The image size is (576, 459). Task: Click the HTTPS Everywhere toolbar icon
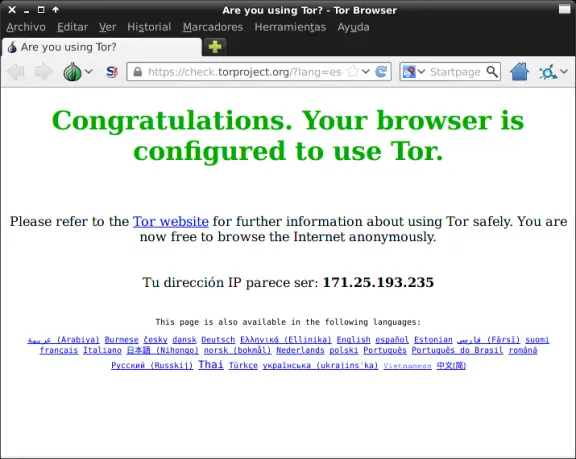click(x=548, y=72)
